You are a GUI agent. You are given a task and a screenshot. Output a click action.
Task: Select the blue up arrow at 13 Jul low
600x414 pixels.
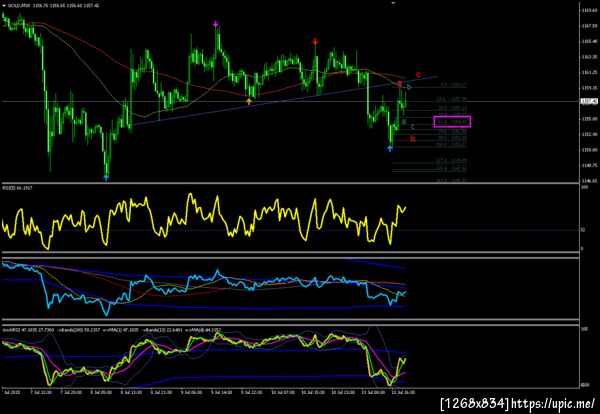point(390,149)
